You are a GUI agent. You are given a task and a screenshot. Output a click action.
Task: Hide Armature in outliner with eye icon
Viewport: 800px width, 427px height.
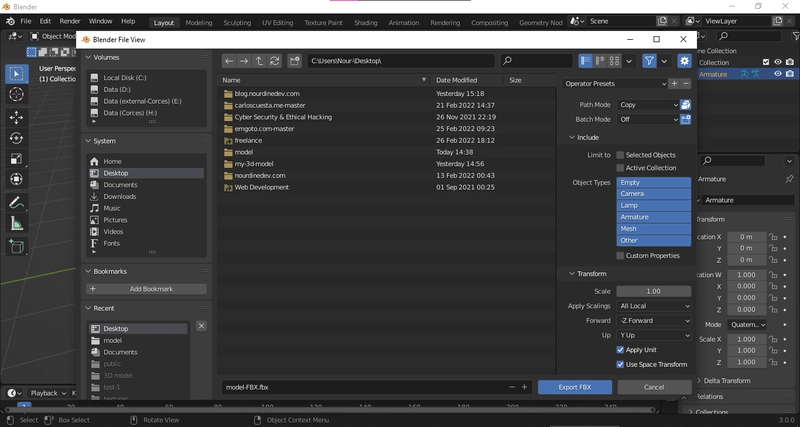778,74
